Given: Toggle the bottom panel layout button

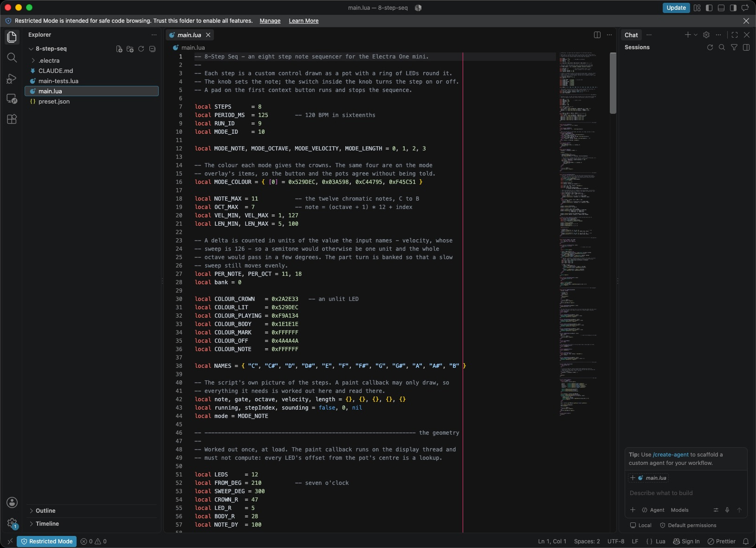Looking at the screenshot, I should pyautogui.click(x=721, y=8).
